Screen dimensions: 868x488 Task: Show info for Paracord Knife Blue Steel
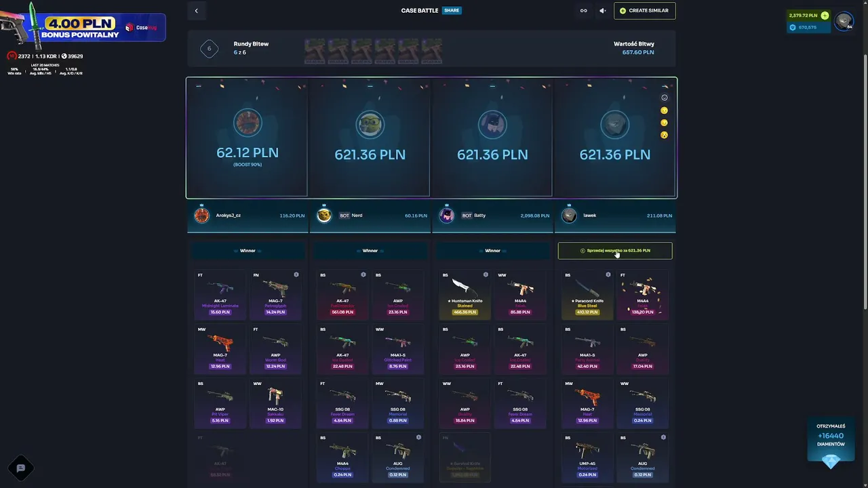pyautogui.click(x=608, y=275)
